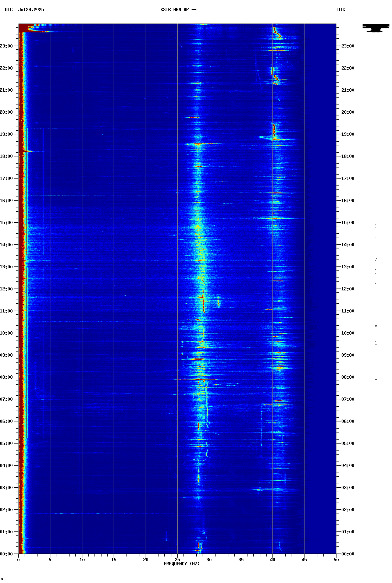Select 16:00 on the right time axis

pyautogui.click(x=348, y=201)
